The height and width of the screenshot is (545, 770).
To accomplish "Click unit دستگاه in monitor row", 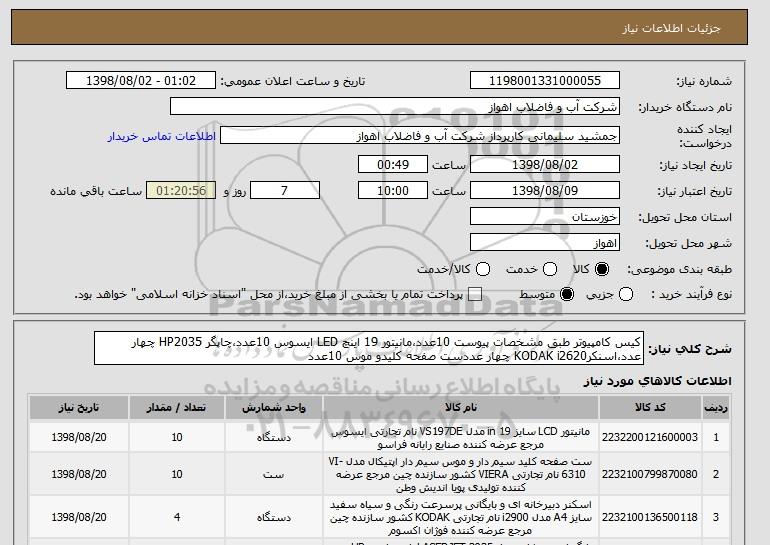I will 274,437.
